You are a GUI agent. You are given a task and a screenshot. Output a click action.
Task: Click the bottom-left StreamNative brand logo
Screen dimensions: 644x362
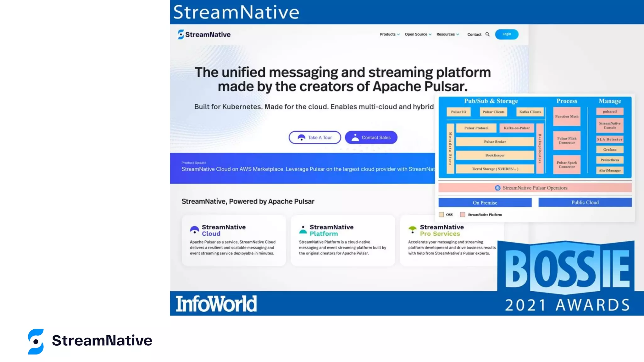coord(90,341)
